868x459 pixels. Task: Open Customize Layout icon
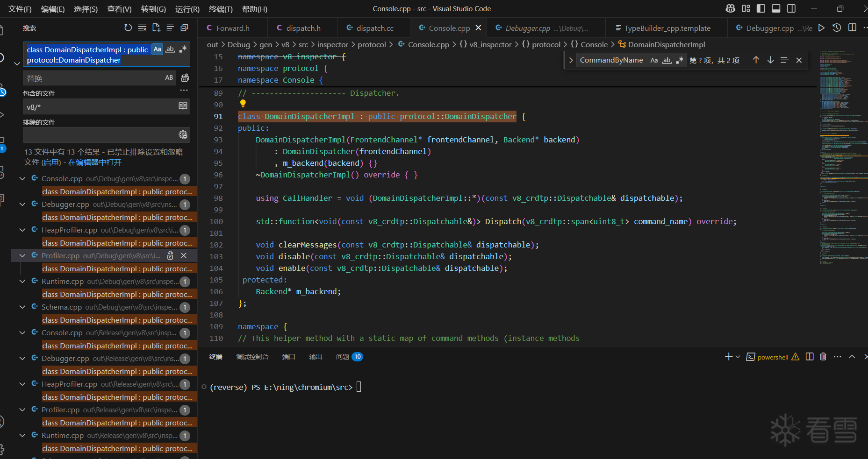[746, 8]
